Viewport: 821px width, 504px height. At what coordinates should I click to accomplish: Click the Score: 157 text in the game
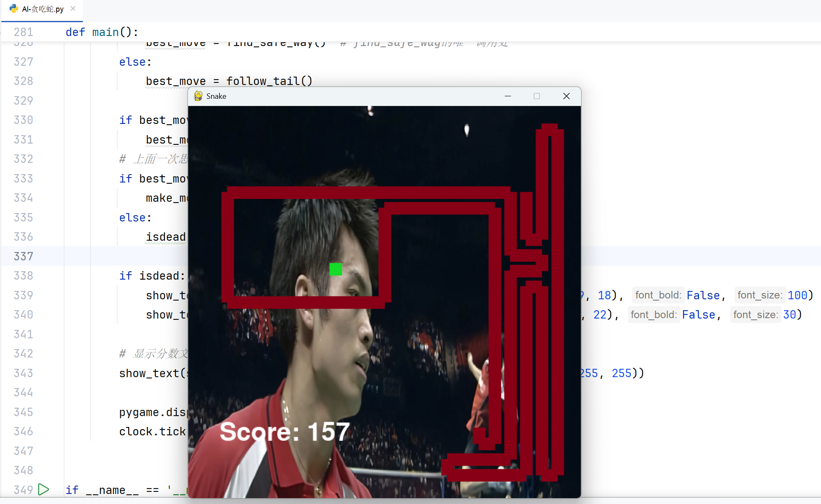(284, 432)
